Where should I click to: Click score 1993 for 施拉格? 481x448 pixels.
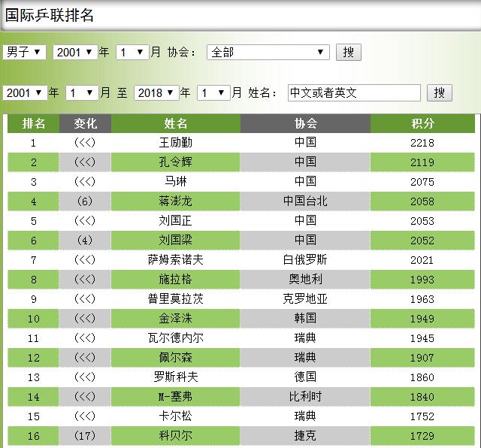click(422, 280)
